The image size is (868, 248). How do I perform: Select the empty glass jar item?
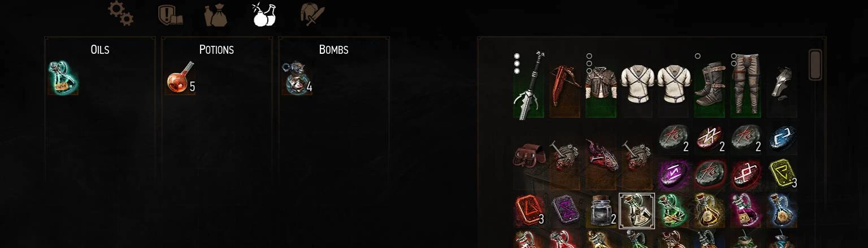pos(601,211)
